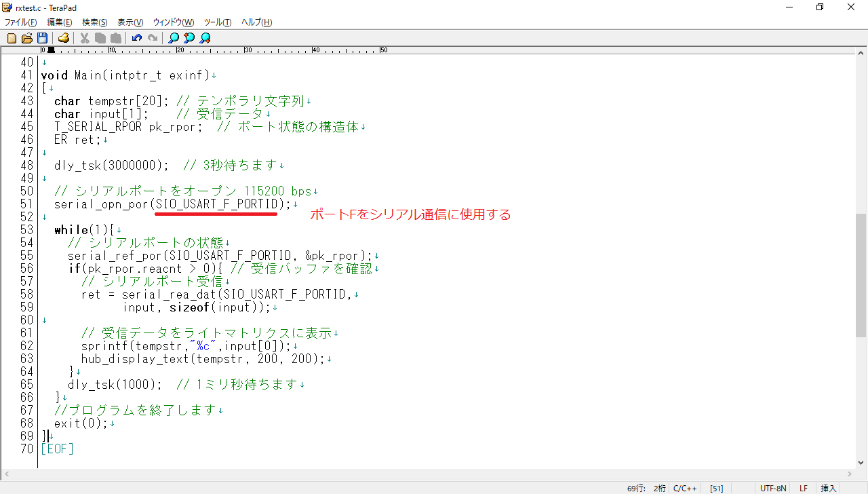868x494 pixels.
Task: Click the Undo arrow icon
Action: point(137,38)
